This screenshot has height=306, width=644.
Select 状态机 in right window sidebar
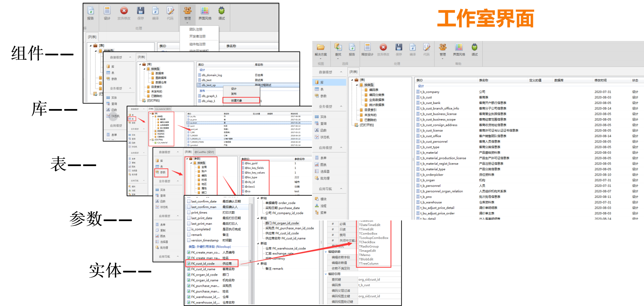coord(324,137)
